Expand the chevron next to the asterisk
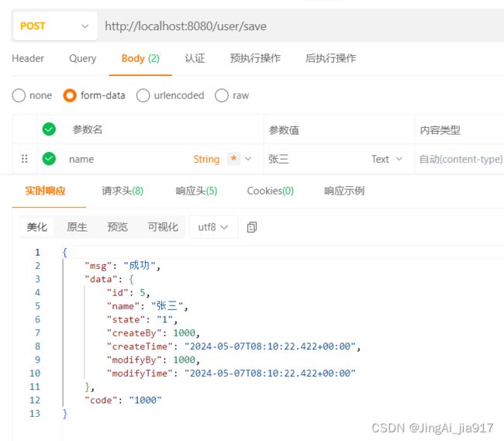 (248, 159)
